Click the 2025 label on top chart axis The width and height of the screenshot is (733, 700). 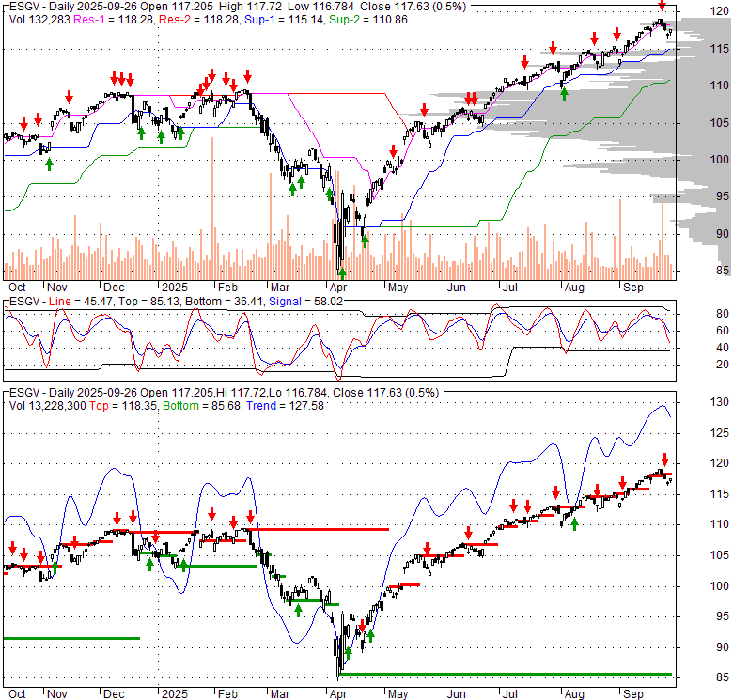tap(175, 288)
